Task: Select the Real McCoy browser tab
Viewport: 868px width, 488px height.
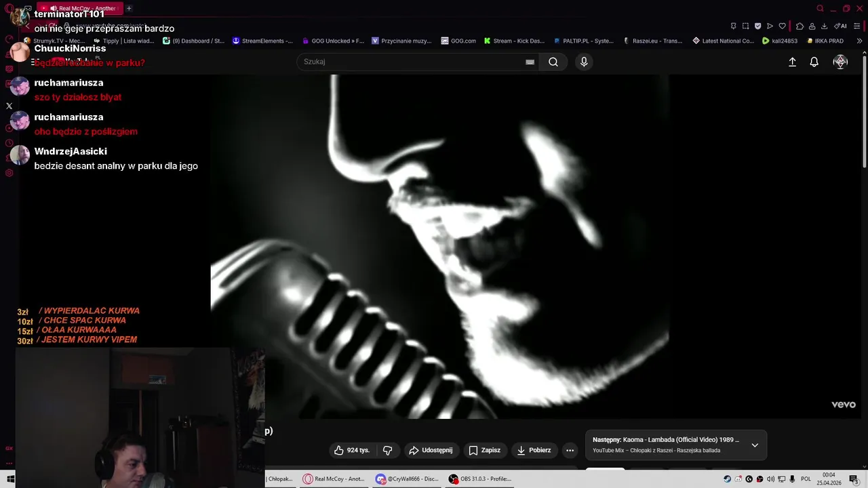Action: [79, 9]
